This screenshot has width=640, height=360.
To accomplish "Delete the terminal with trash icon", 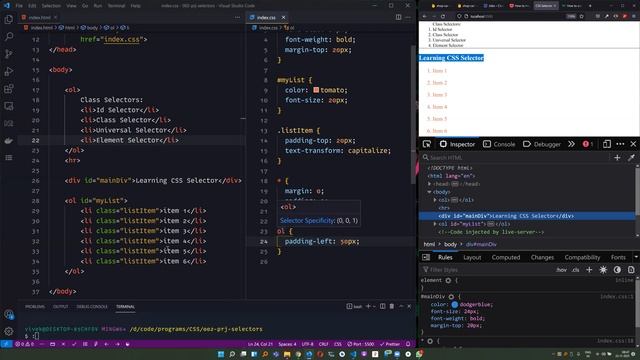I will point(391,306).
